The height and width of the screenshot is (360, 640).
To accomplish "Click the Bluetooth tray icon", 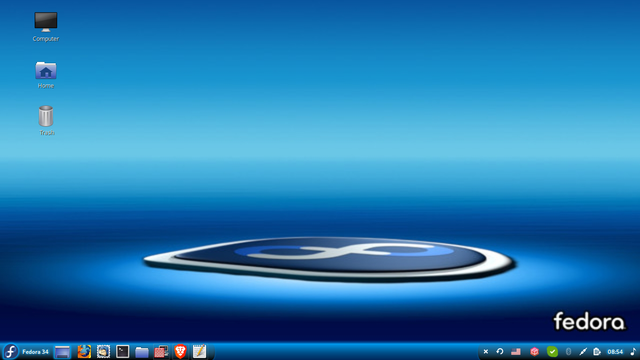I will [568, 351].
